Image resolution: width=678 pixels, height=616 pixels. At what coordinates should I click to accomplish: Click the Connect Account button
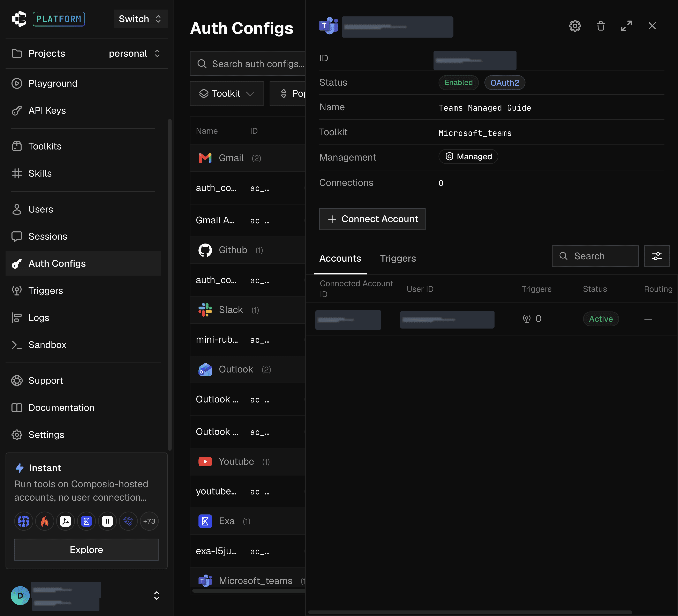pos(372,219)
